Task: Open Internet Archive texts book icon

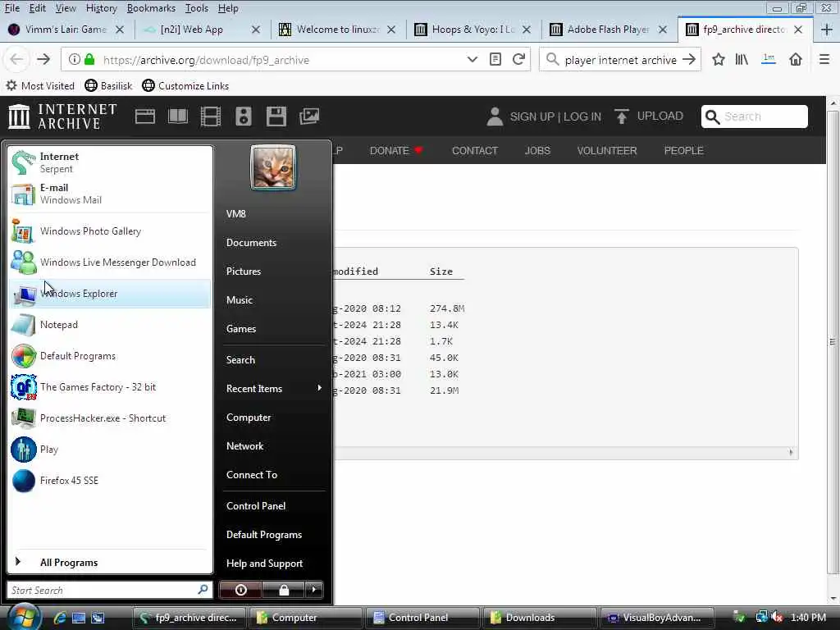Action: (178, 116)
